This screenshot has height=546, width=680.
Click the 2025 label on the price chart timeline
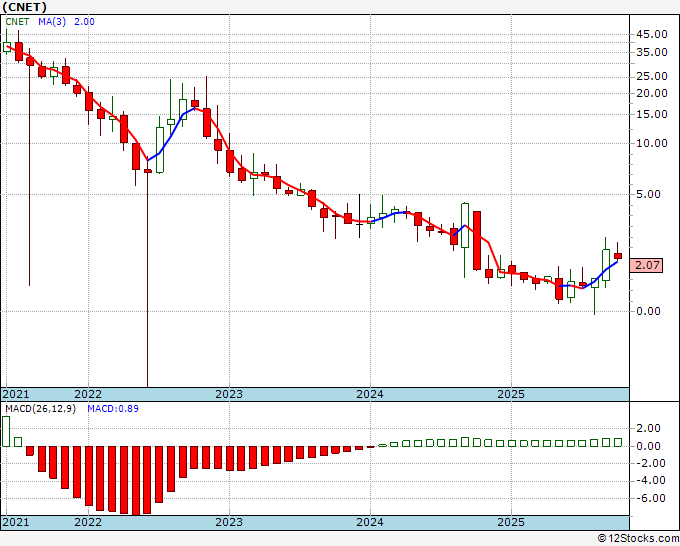(511, 394)
